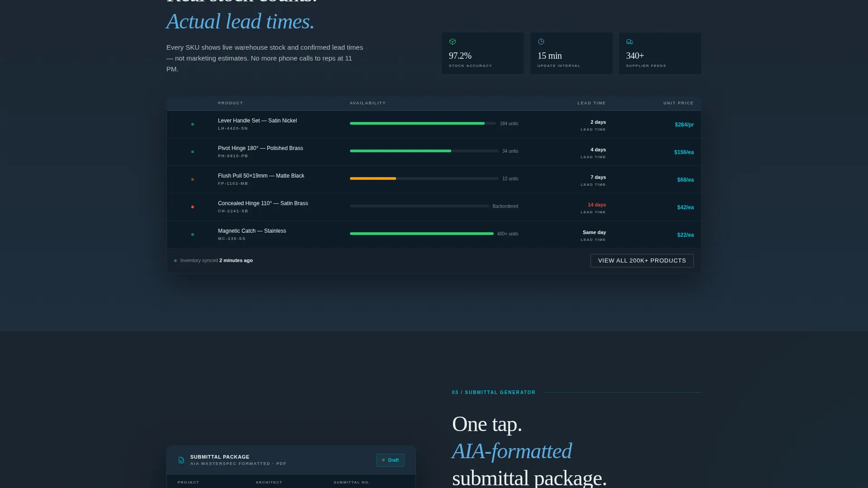Image resolution: width=868 pixels, height=488 pixels.
Task: Click the green status dot for Lever Handle Set
Action: pos(193,124)
